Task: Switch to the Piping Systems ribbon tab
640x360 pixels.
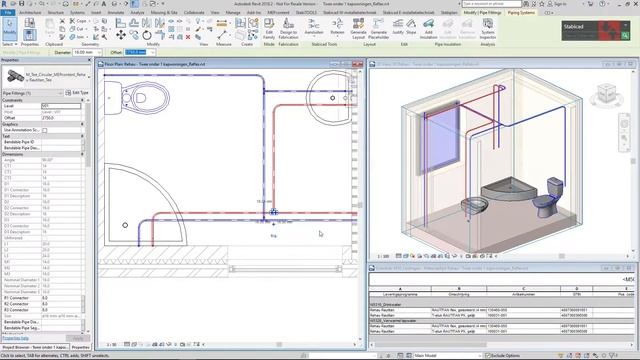Action: click(x=521, y=13)
